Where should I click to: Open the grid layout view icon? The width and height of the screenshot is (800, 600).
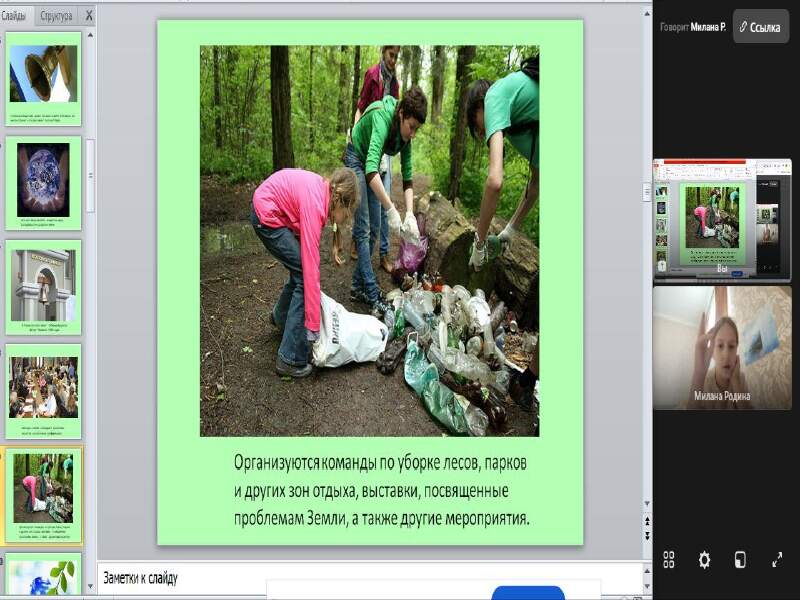[668, 560]
